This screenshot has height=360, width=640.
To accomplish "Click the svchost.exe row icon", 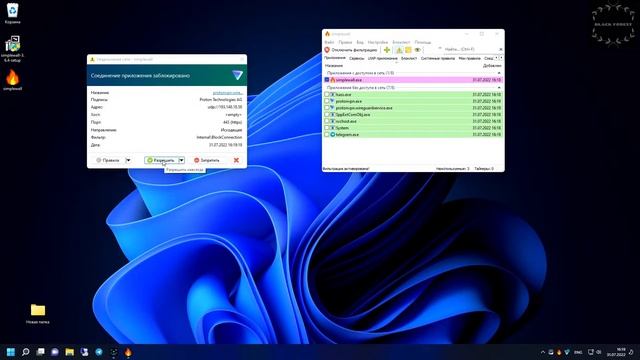I will 333,121.
